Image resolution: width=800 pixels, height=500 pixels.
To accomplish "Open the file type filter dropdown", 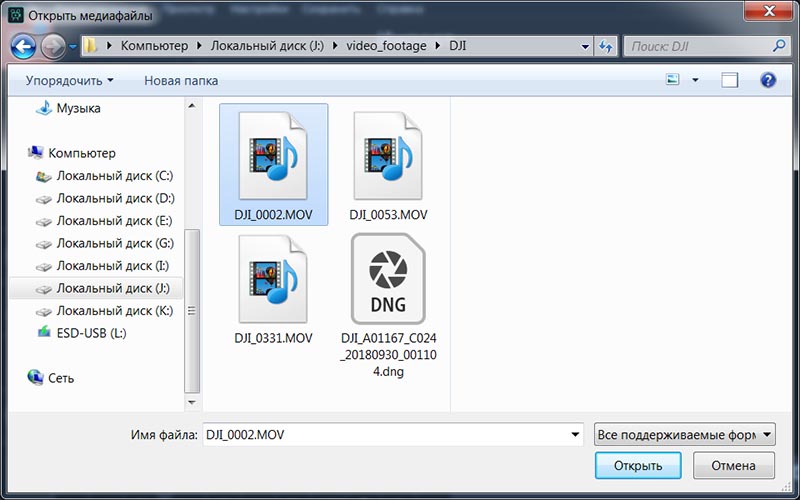I will click(x=685, y=435).
